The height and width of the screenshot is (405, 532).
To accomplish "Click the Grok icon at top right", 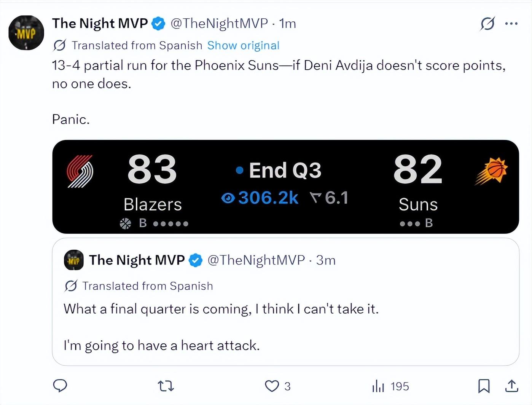I will pyautogui.click(x=487, y=24).
